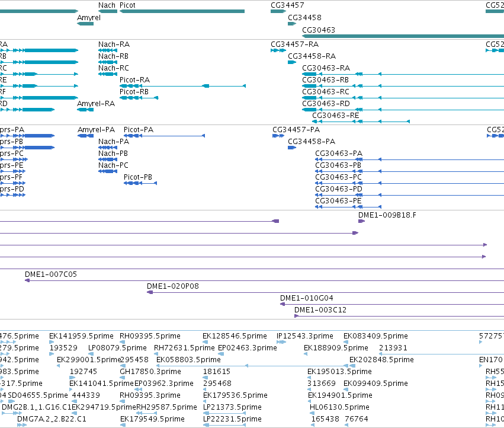
Task: Select the CG34458 gene label
Action: pos(304,18)
